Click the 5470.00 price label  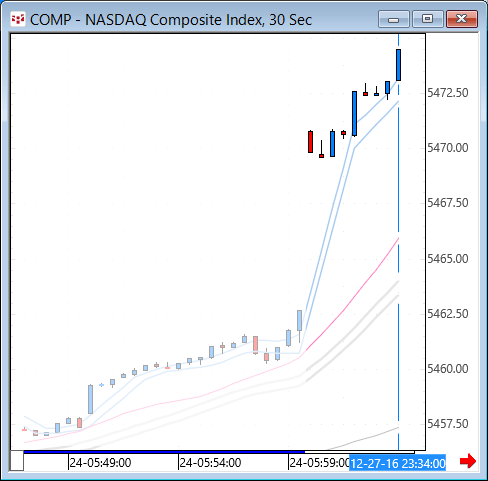pos(448,148)
